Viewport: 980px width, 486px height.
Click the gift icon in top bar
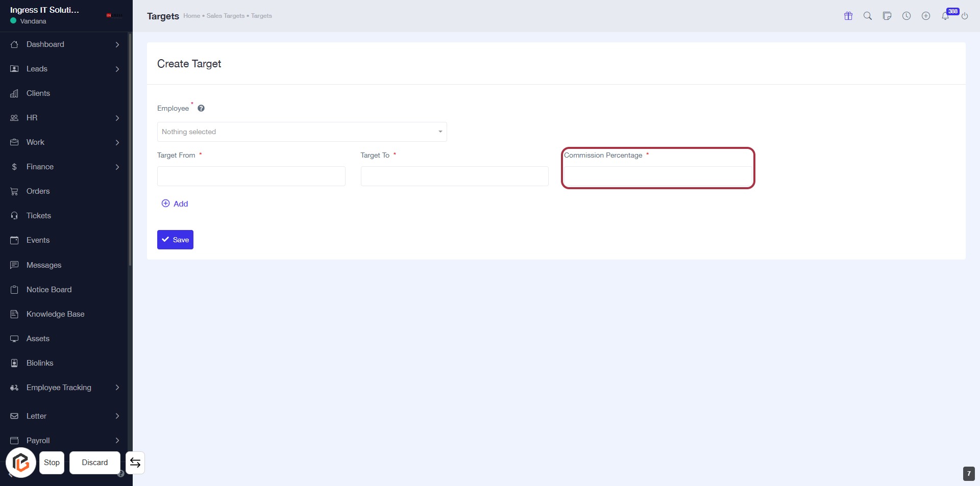pyautogui.click(x=848, y=16)
